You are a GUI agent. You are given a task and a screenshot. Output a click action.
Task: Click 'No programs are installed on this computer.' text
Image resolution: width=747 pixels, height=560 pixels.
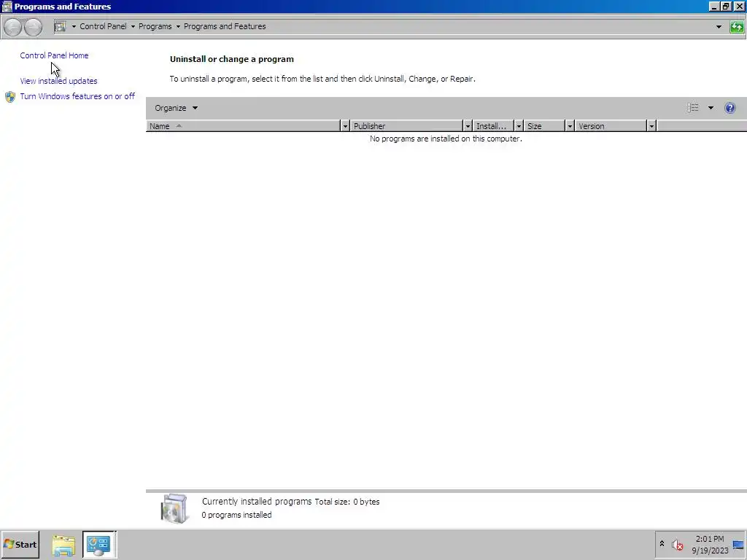[446, 139]
